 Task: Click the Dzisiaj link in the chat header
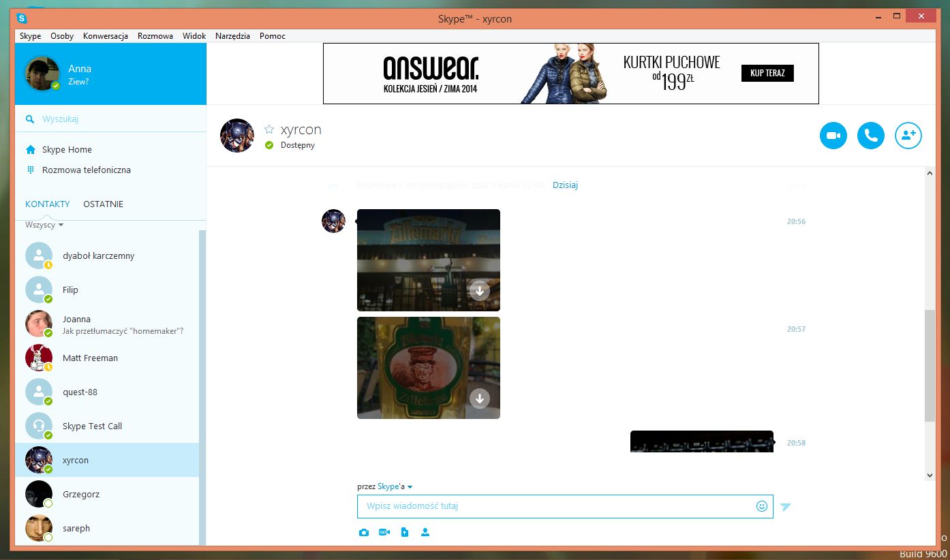(565, 185)
